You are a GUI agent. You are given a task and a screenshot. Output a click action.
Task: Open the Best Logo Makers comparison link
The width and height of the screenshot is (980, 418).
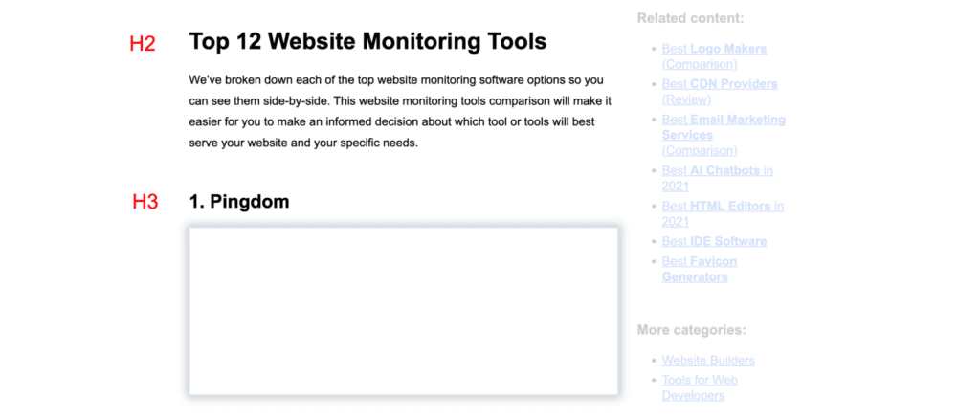[x=714, y=49]
